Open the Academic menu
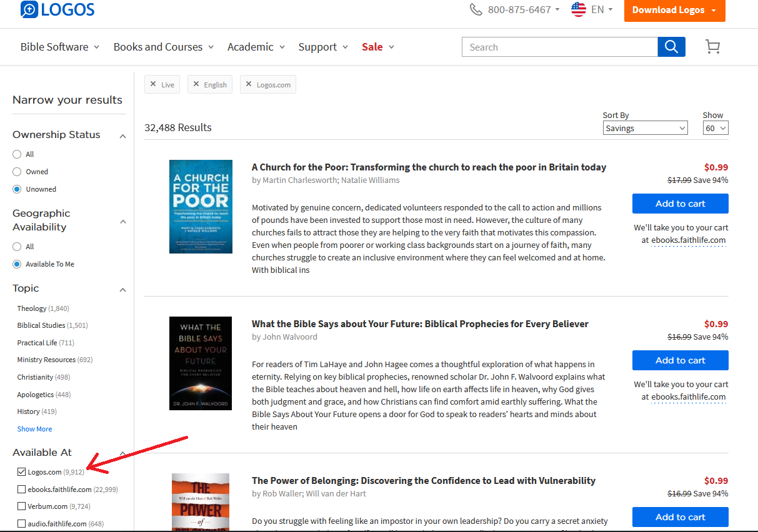The width and height of the screenshot is (758, 532). (256, 47)
